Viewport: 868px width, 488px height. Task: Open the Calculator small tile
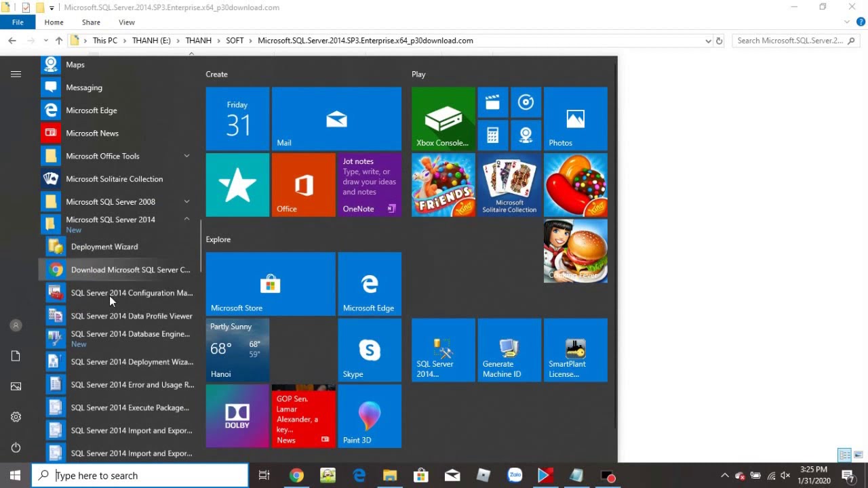click(492, 135)
